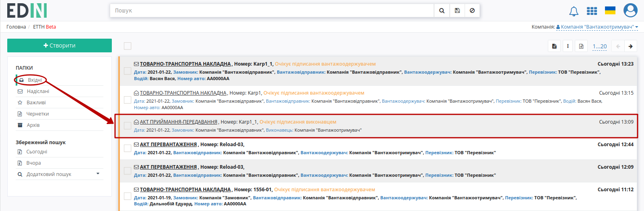Open user profile avatar
The height and width of the screenshot is (211, 644).
coord(630,10)
